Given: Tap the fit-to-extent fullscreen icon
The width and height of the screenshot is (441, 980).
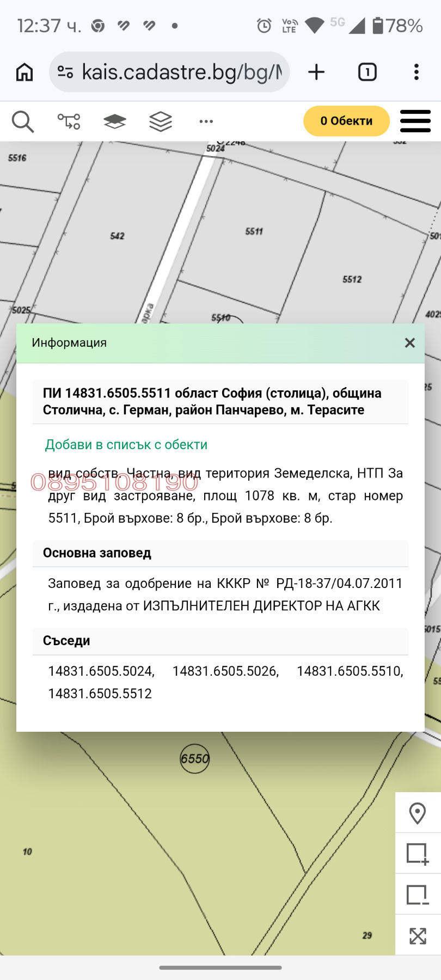Looking at the screenshot, I should pyautogui.click(x=418, y=936).
